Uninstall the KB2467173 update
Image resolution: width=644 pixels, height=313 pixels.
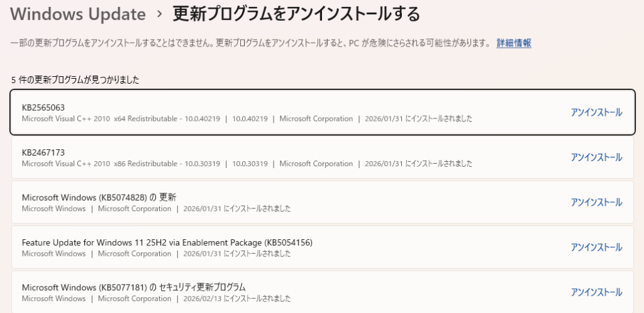[x=596, y=157]
